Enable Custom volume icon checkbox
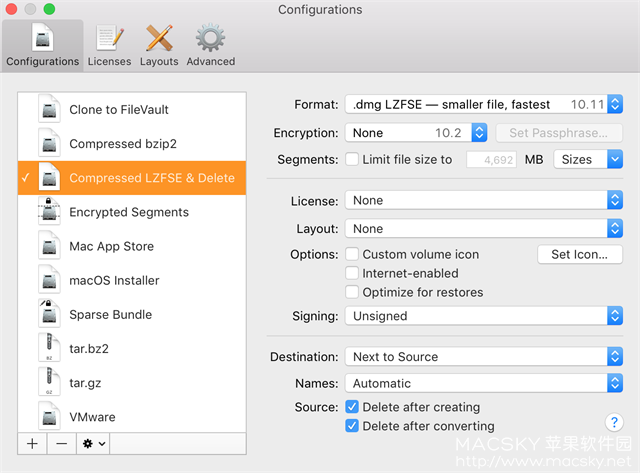 (x=352, y=254)
